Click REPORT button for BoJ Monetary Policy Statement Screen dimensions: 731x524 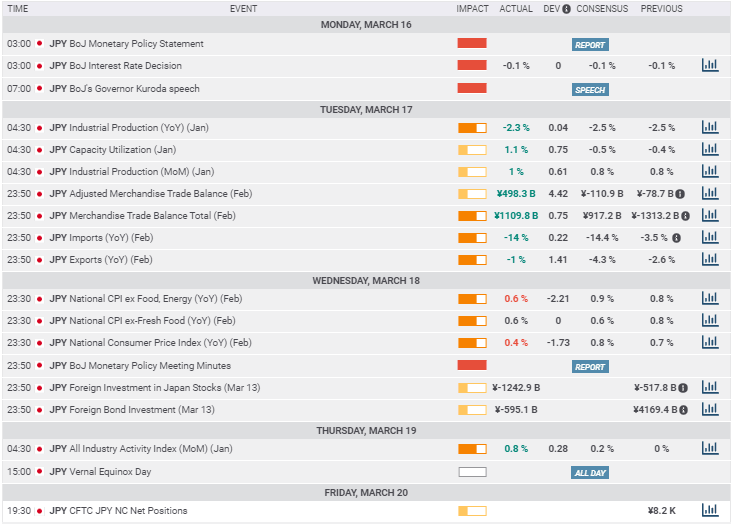[590, 45]
